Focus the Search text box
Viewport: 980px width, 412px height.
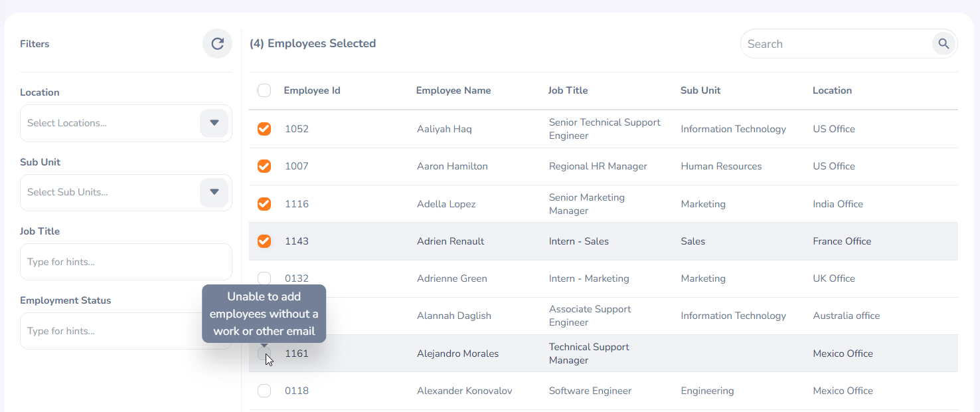pyautogui.click(x=838, y=44)
